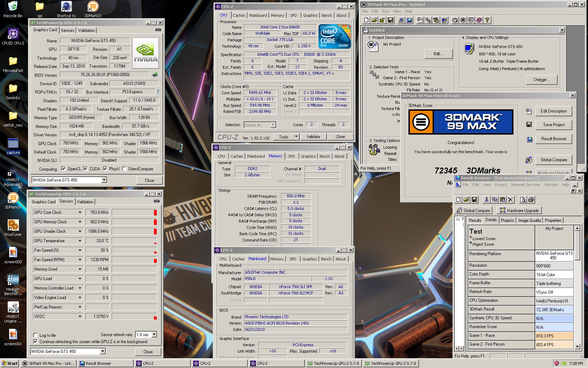The image size is (588, 368).
Task: Click Start button on taskbar
Action: click(x=10, y=363)
